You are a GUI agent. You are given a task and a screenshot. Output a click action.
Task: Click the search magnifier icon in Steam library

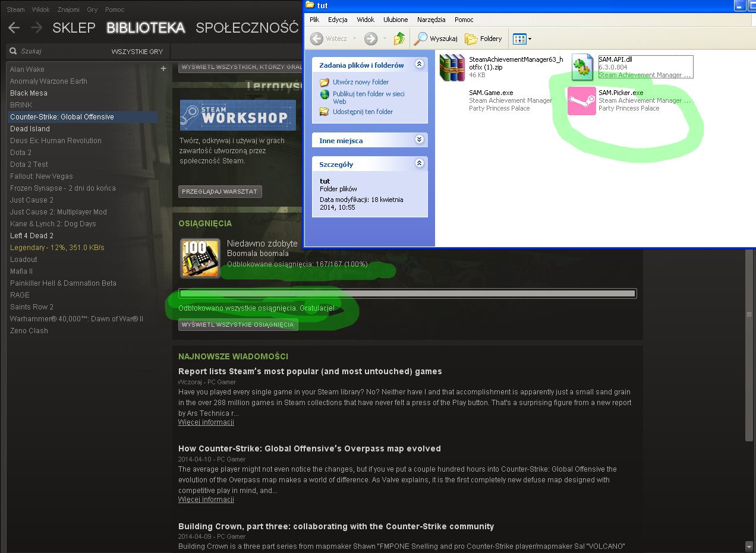point(13,52)
